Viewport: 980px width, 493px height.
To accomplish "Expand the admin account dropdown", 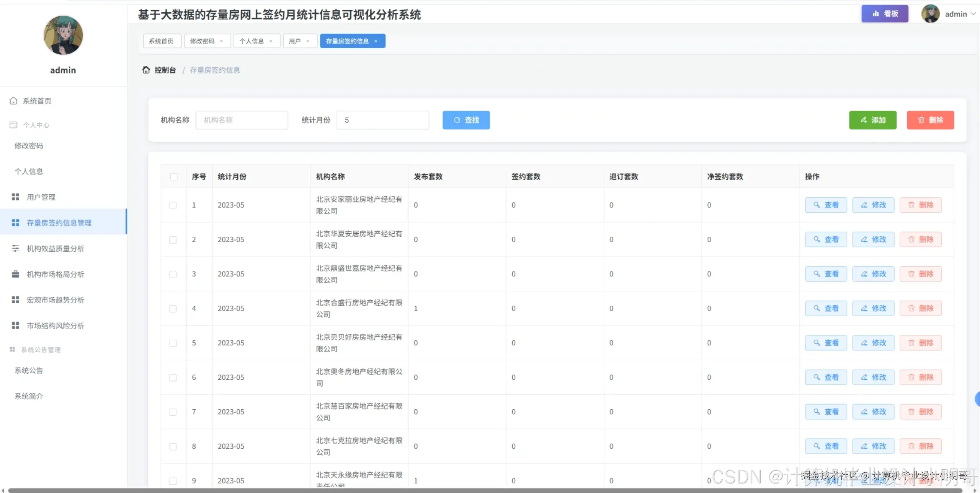I will [972, 14].
